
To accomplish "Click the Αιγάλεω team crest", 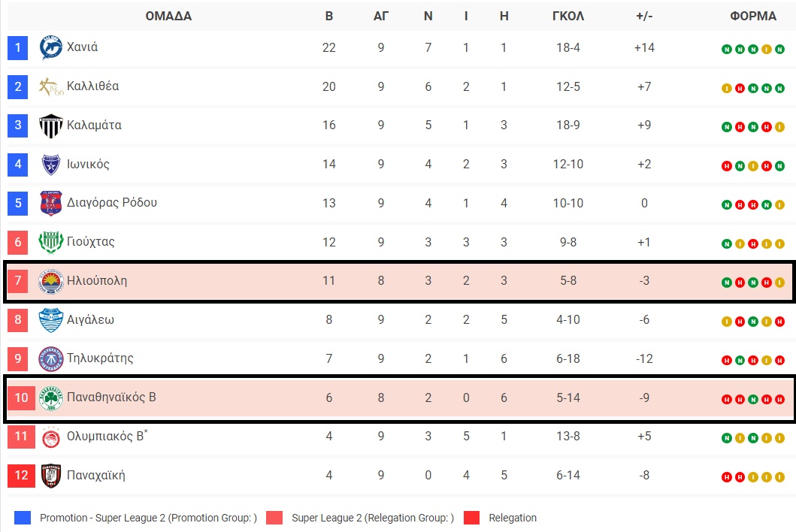I will click(x=51, y=320).
